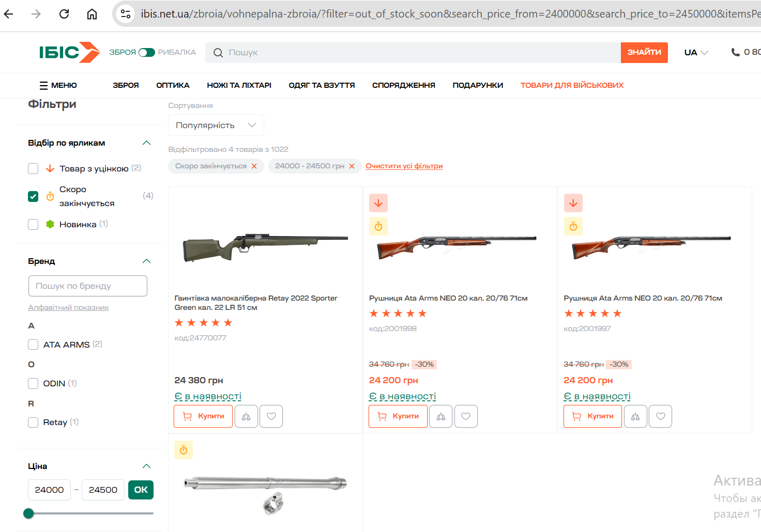Select the ODIN brand checkbox
The image size is (761, 532).
(x=33, y=383)
